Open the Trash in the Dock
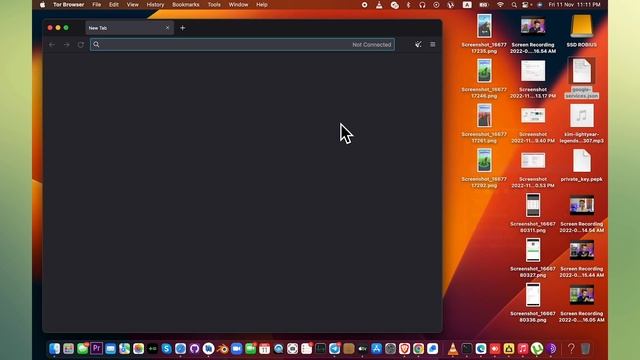Viewport: 640px width, 360px height. [x=585, y=348]
